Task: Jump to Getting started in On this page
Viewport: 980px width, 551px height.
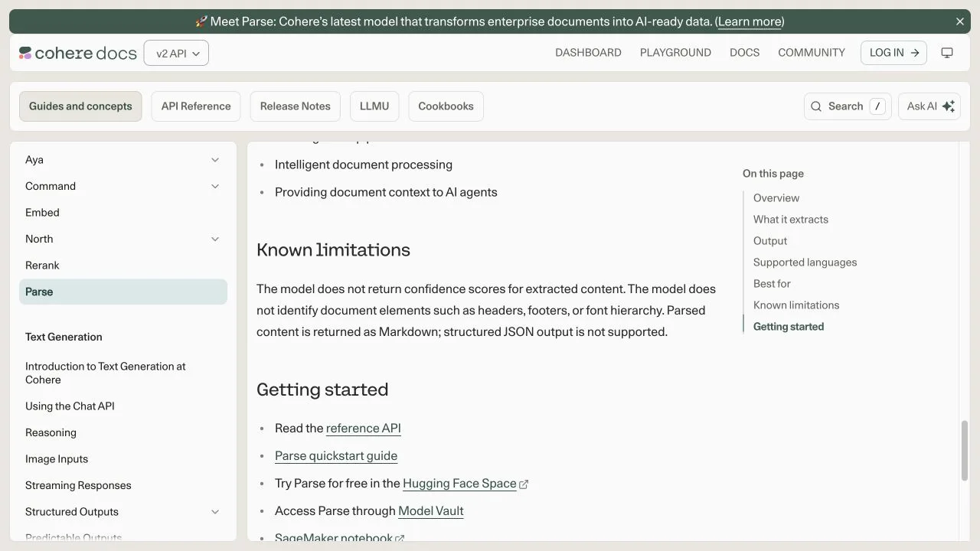Action: coord(789,327)
